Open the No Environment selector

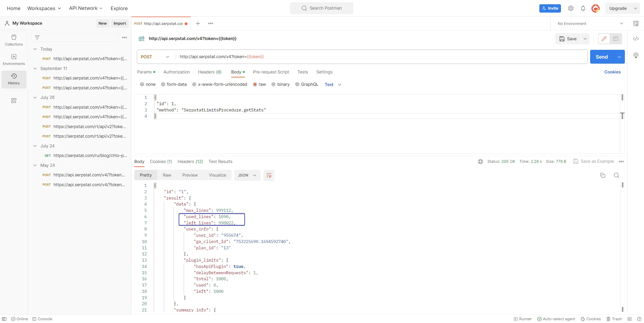[590, 23]
